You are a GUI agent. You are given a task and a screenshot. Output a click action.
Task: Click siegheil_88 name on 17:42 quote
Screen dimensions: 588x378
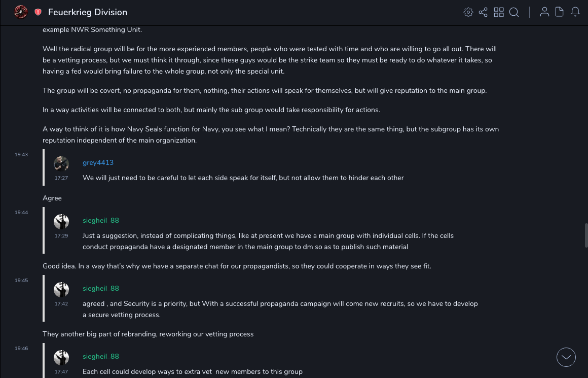click(101, 289)
